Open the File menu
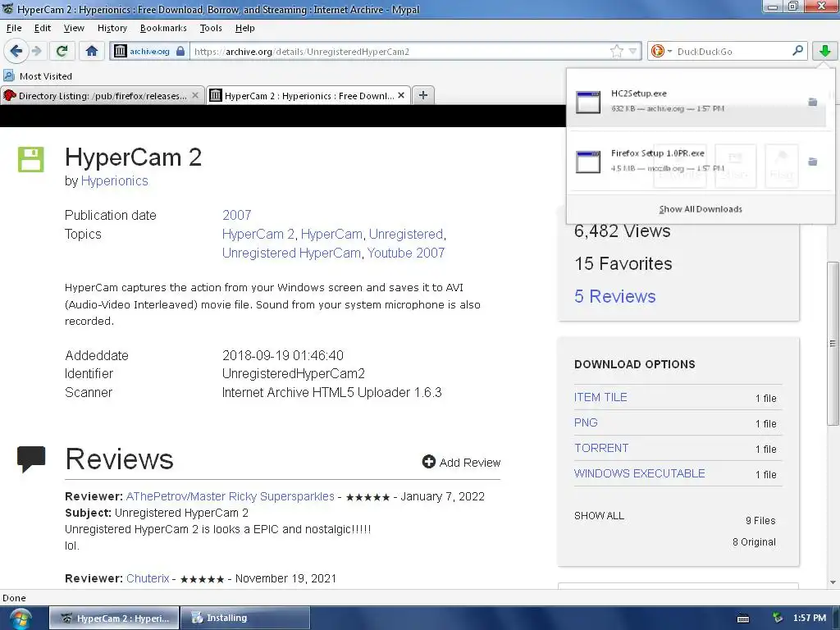 point(14,28)
